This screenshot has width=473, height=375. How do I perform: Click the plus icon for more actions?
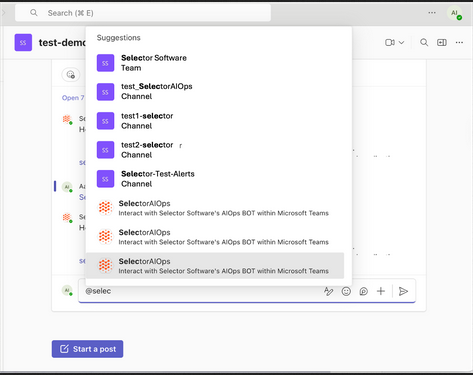point(381,291)
